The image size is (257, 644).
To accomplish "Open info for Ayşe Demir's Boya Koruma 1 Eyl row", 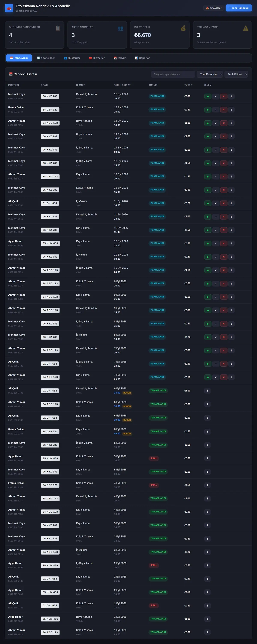I will point(207,619).
